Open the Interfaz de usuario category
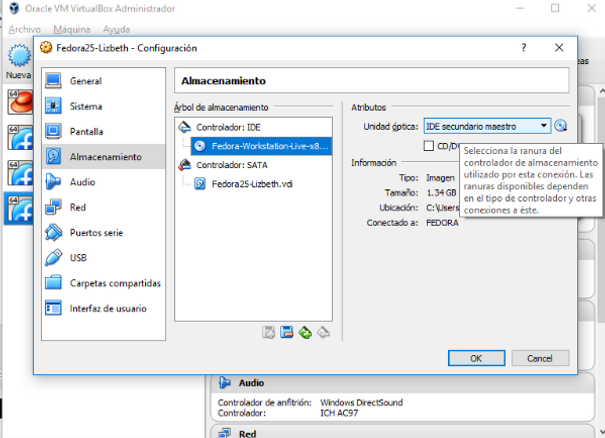This screenshot has height=438, width=605. tap(103, 308)
